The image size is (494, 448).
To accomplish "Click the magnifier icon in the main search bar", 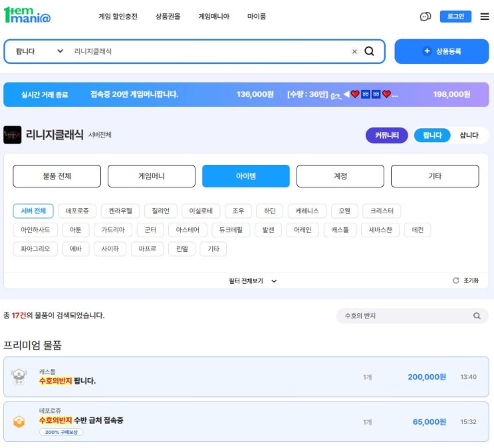I will tap(369, 51).
